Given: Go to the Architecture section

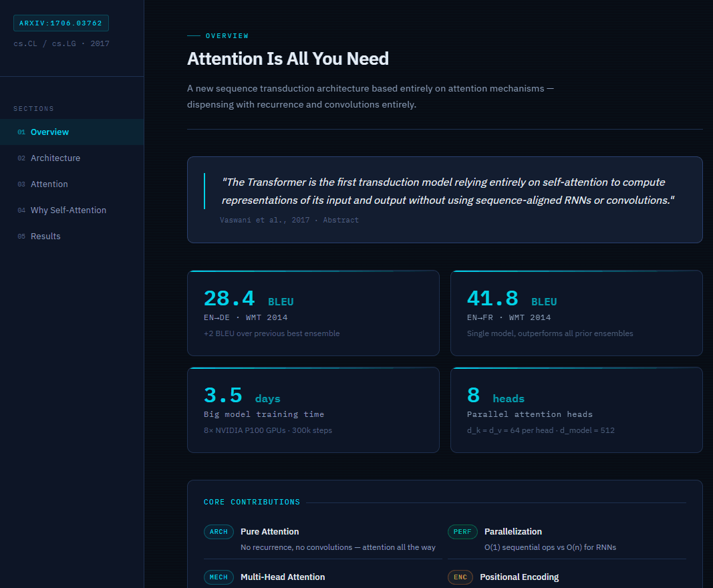Looking at the screenshot, I should coord(72,158).
